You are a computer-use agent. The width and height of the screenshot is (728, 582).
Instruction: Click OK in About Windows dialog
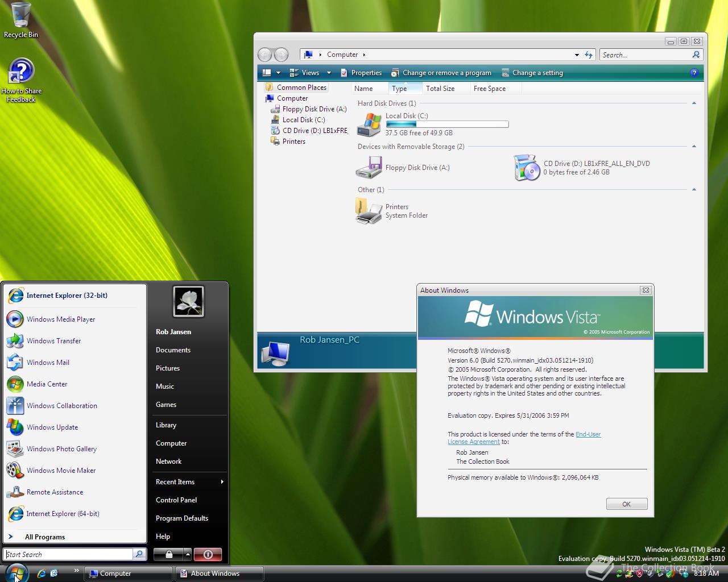coord(627,504)
